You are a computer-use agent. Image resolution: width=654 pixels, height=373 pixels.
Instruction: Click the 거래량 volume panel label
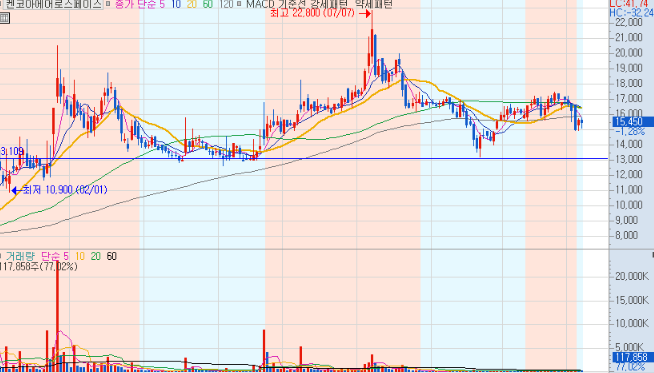coord(20,256)
